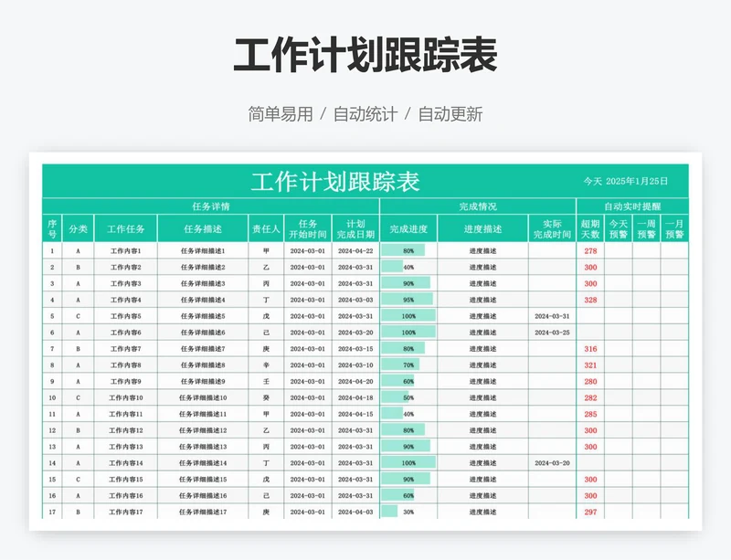
Task: Click the 完成进度 column header
Action: click(x=408, y=229)
